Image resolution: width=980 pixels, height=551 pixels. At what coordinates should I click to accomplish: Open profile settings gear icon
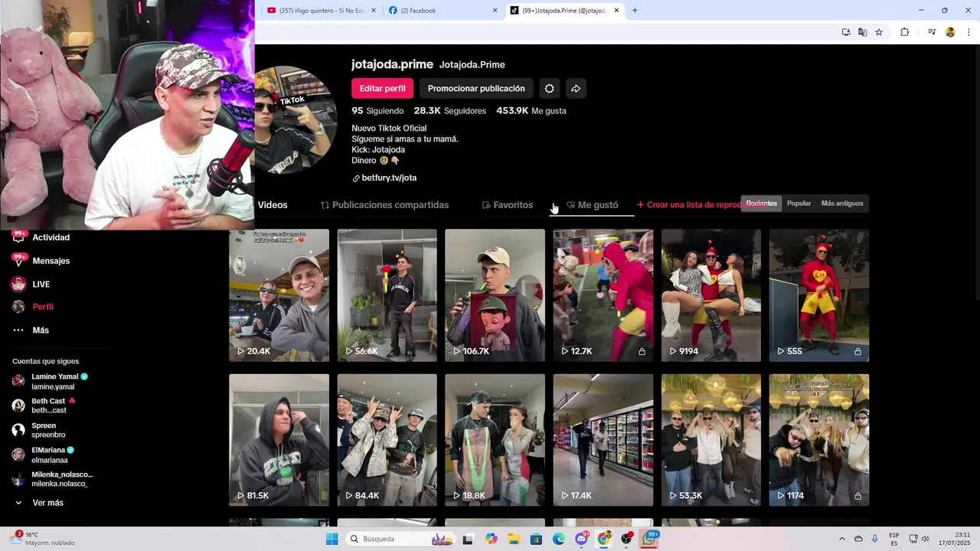pos(549,89)
